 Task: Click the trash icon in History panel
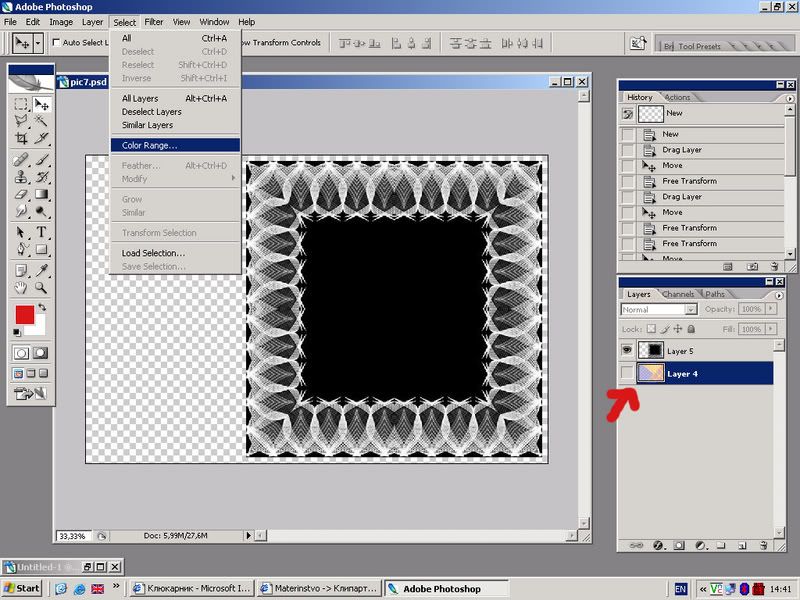click(x=774, y=266)
